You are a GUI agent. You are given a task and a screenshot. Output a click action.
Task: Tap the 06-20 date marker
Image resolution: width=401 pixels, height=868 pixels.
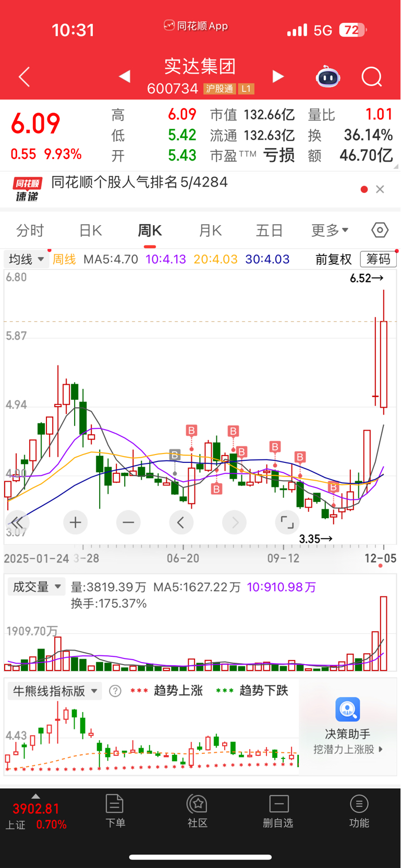pos(183,558)
